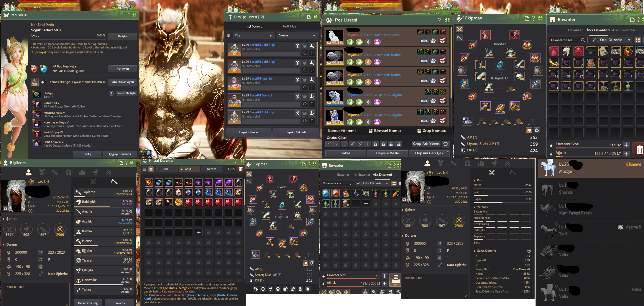
Task: Click the gear icon in the top Ekipman panel
Action: pyautogui.click(x=537, y=130)
